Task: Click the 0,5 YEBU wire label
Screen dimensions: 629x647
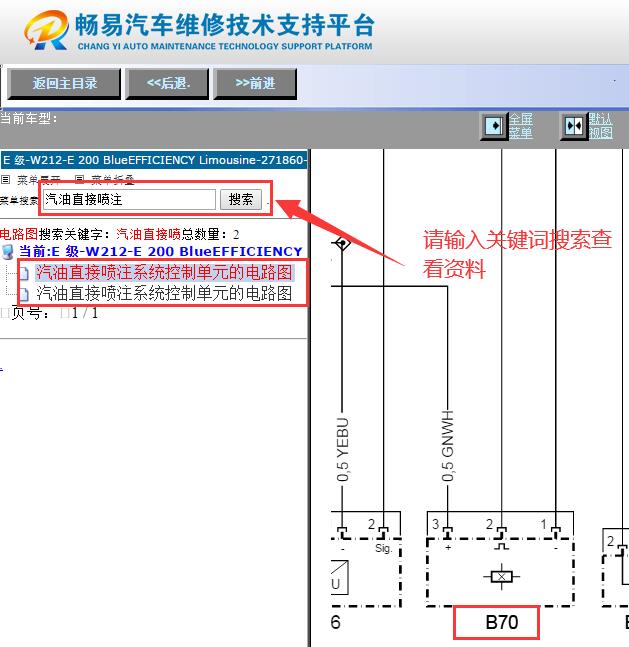Action: coord(343,450)
